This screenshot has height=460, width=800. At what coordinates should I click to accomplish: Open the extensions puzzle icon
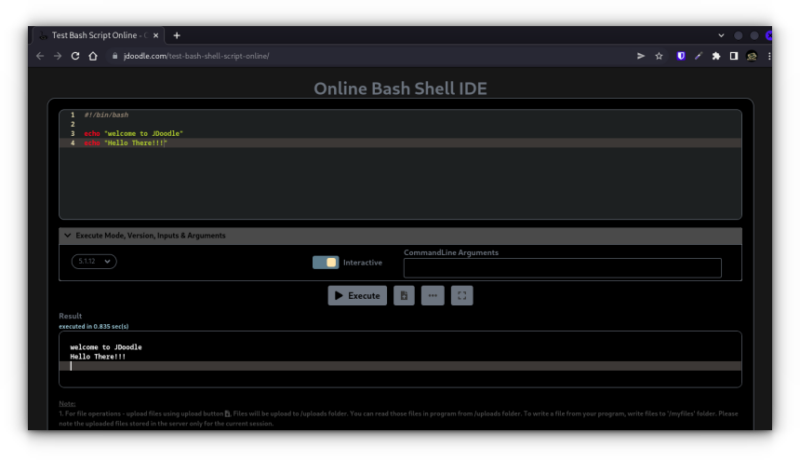(716, 56)
